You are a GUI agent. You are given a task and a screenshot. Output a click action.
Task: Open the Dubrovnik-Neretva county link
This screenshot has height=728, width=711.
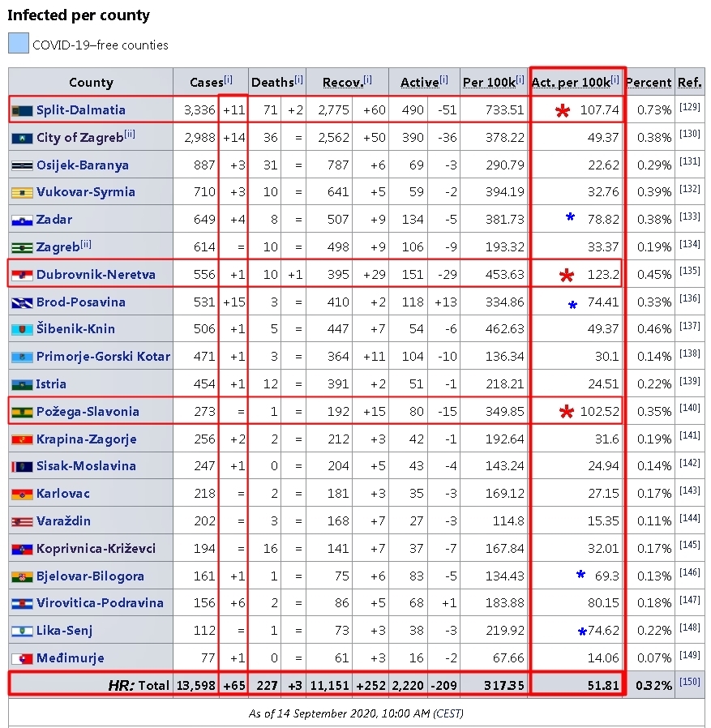point(96,274)
